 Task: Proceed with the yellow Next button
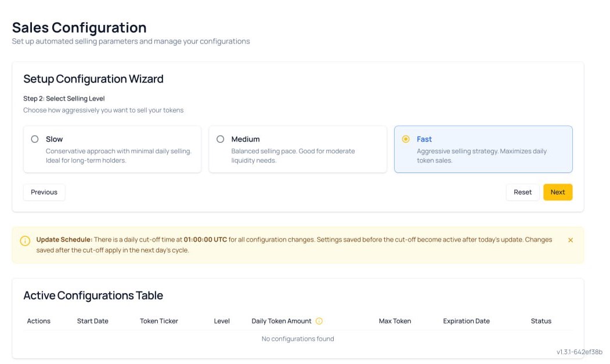coord(557,192)
